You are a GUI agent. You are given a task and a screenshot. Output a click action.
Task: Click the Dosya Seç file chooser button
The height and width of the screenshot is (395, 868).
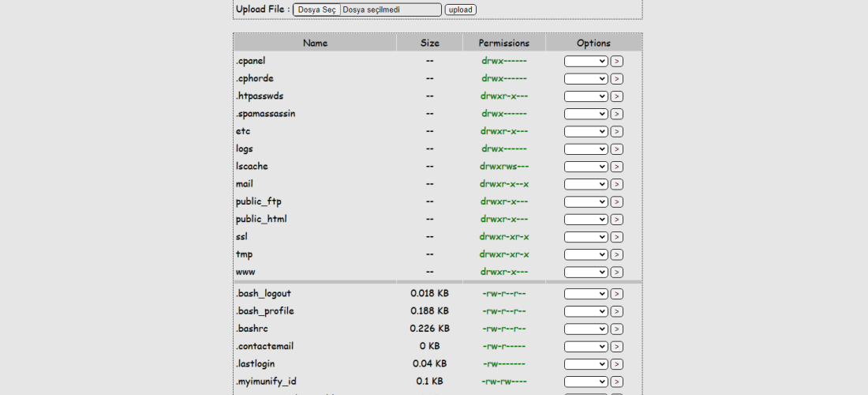pyautogui.click(x=316, y=10)
